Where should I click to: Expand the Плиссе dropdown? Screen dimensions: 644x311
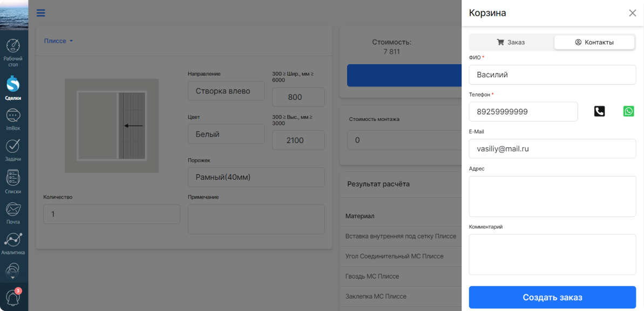pyautogui.click(x=58, y=41)
